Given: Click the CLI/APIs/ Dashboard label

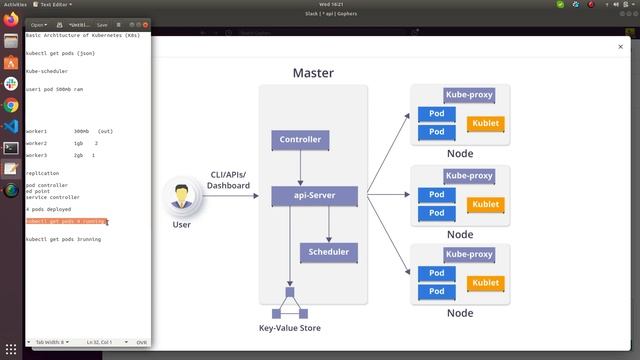Looking at the screenshot, I should coord(228,180).
